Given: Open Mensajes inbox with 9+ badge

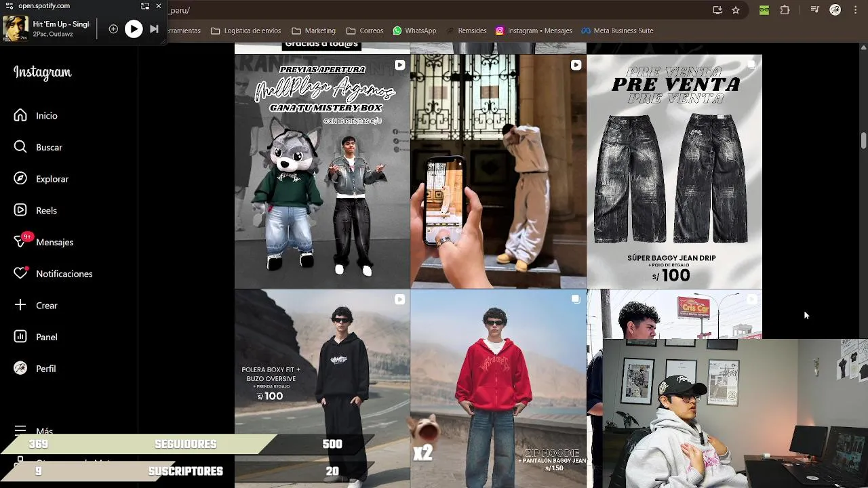Looking at the screenshot, I should [43, 242].
